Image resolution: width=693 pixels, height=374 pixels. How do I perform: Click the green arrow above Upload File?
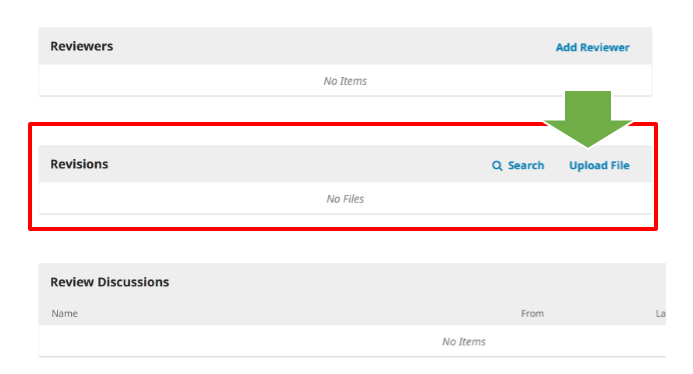(x=588, y=118)
